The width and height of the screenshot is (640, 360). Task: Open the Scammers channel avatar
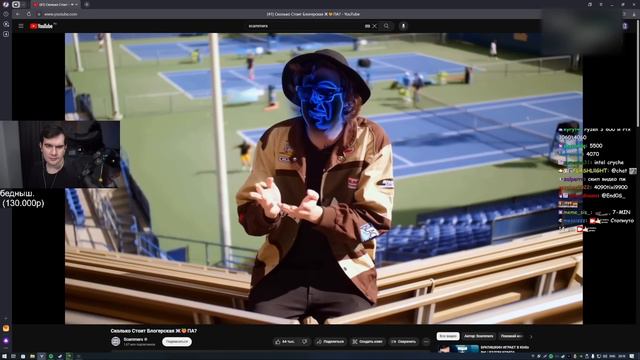pos(116,341)
